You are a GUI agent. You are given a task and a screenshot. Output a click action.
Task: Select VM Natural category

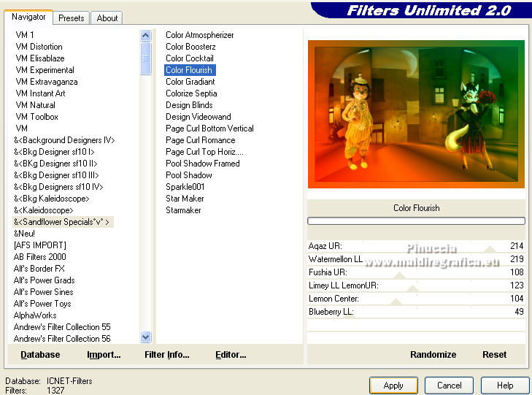pos(35,105)
